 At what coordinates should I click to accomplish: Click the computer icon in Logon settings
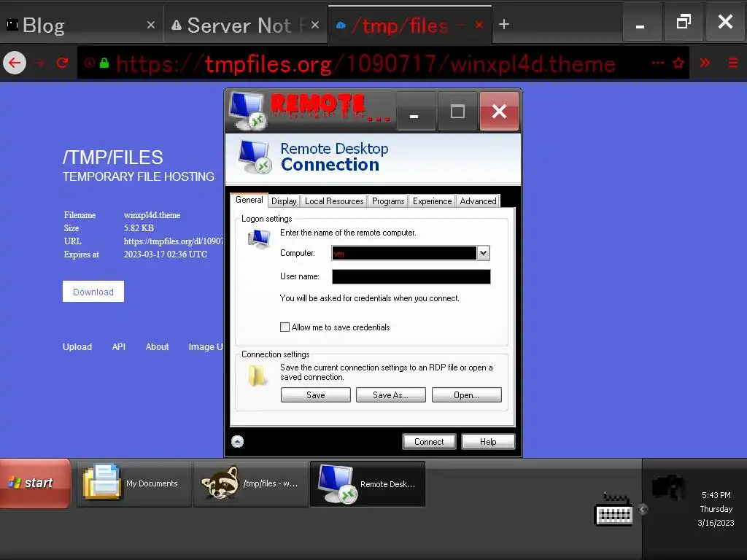(x=259, y=239)
